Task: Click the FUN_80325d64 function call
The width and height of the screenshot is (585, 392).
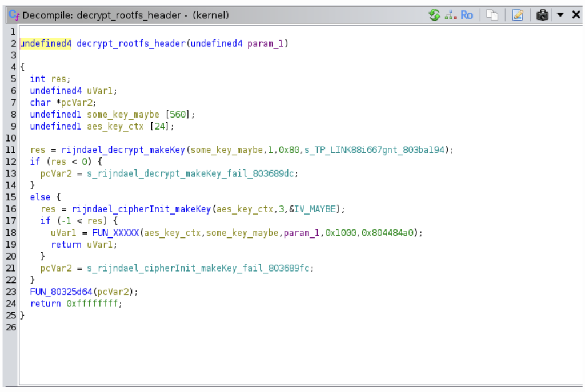Action: [x=61, y=292]
